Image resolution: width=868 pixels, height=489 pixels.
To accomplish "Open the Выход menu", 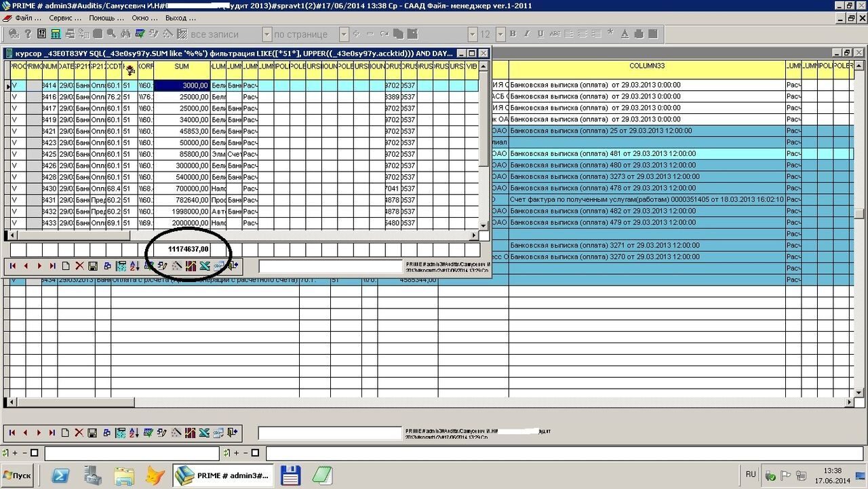I will [180, 18].
